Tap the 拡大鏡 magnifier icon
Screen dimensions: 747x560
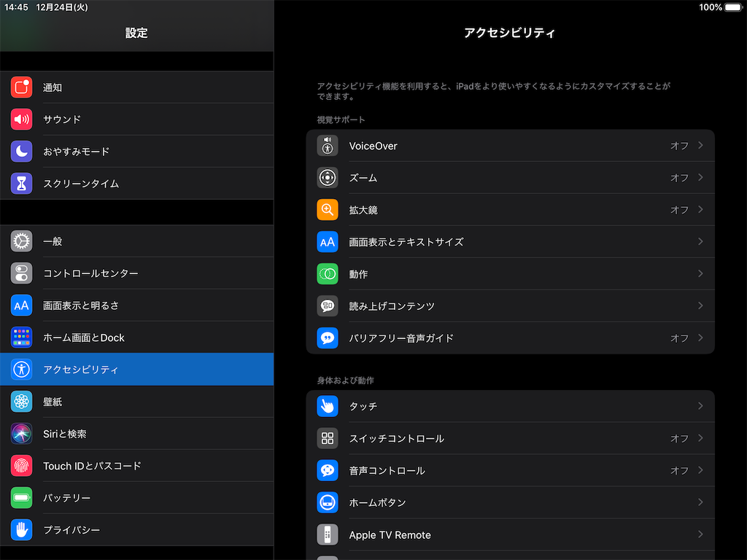click(328, 209)
